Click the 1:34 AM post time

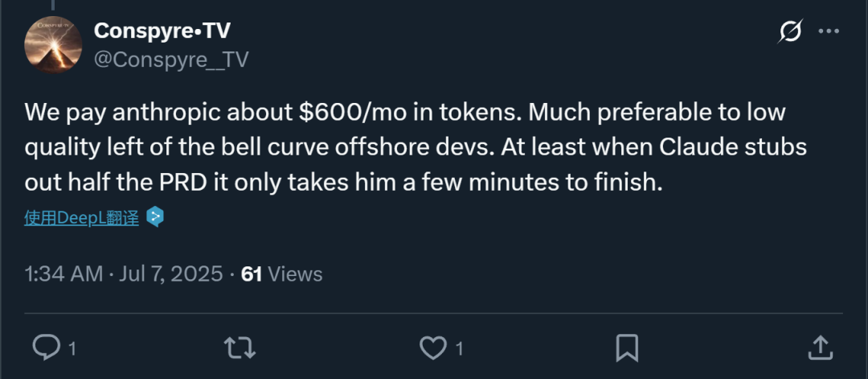point(63,274)
